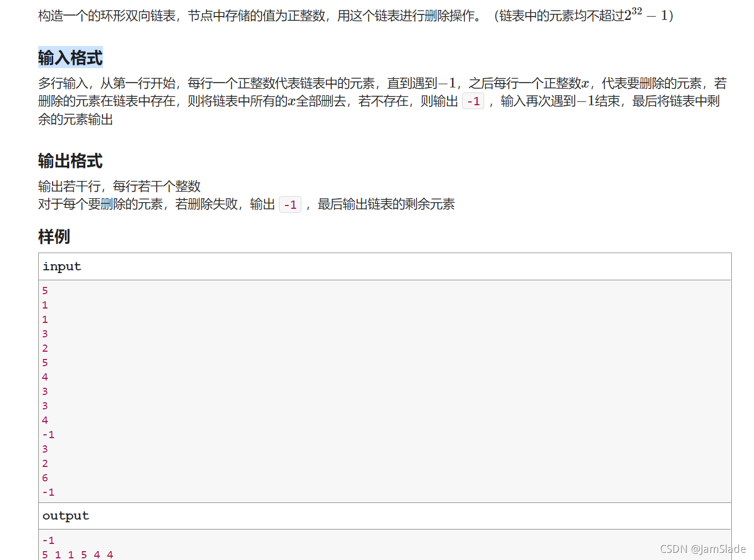Click the inline -1 code in 输入格式 paragraph
The width and height of the screenshot is (754, 560).
click(473, 101)
